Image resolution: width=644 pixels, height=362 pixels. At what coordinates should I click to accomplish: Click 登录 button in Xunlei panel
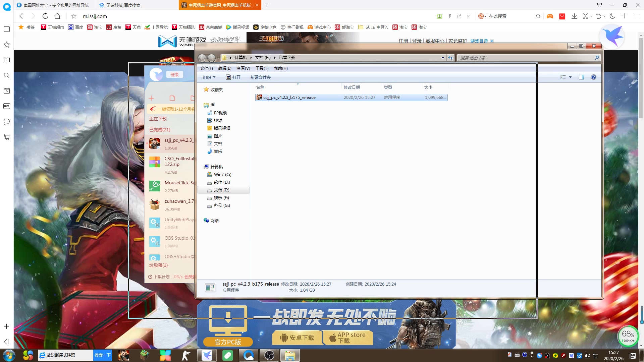175,74
